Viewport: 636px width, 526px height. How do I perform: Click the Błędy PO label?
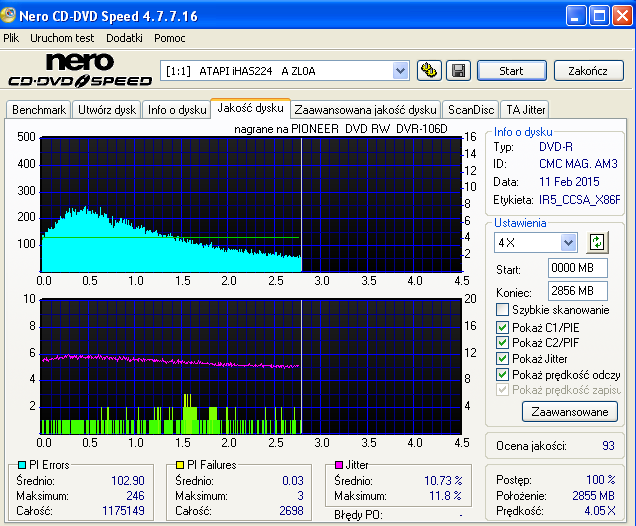358,515
